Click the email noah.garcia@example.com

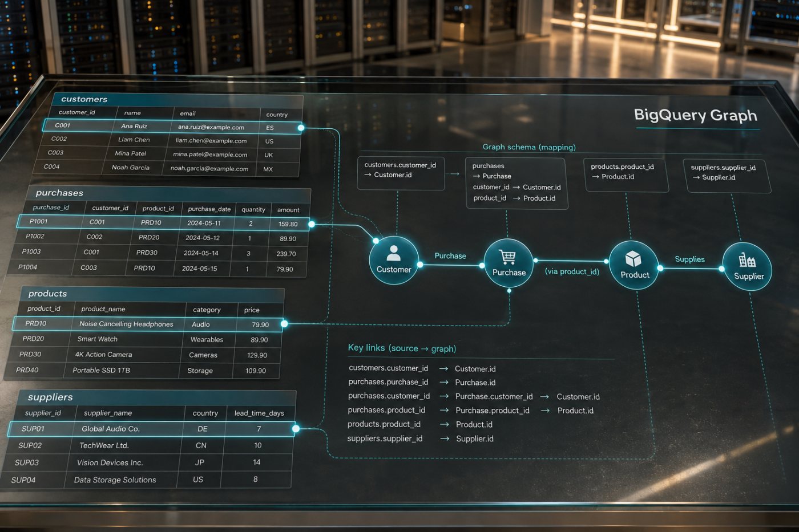coord(209,169)
